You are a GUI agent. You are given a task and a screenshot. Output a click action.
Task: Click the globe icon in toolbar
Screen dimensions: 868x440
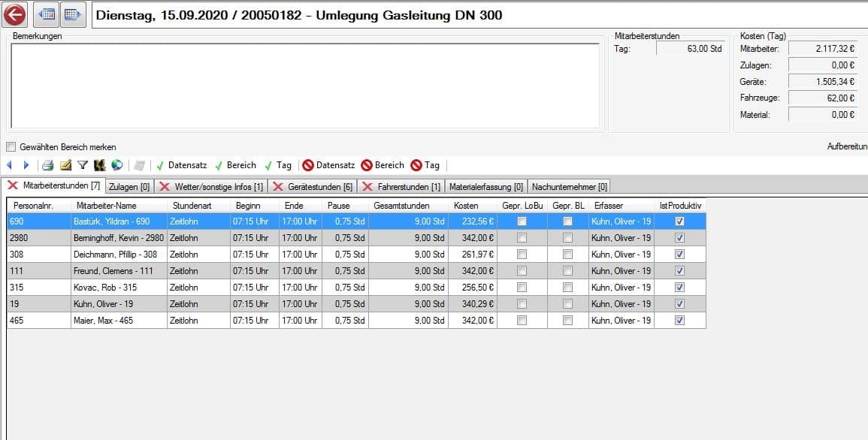point(116,165)
